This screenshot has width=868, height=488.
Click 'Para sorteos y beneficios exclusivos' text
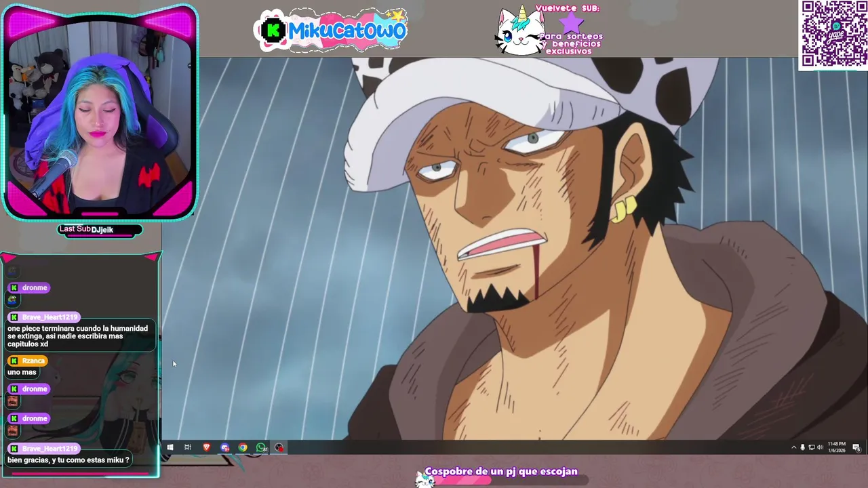click(573, 43)
